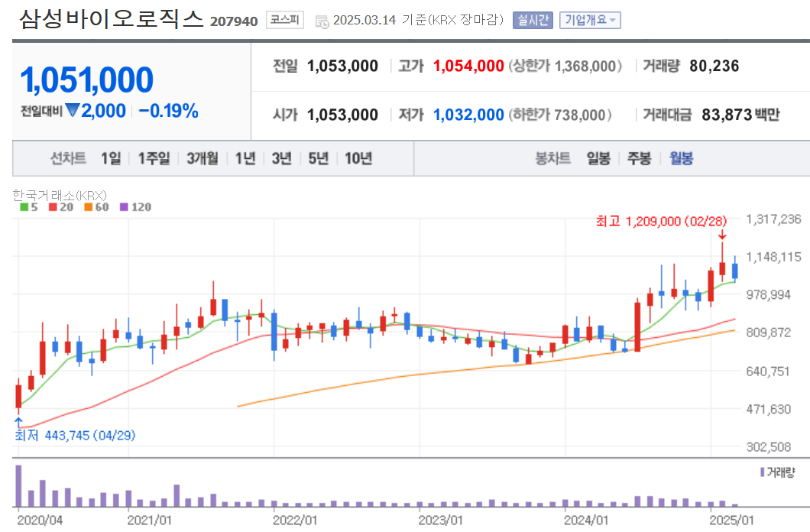Click the 809,872 y-axis price label
Image resolution: width=810 pixels, height=532 pixels.
(x=768, y=332)
